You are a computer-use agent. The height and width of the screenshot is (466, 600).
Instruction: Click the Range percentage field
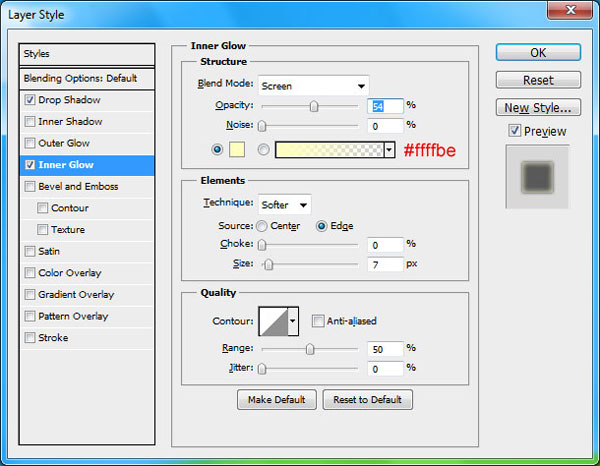pyautogui.click(x=385, y=349)
